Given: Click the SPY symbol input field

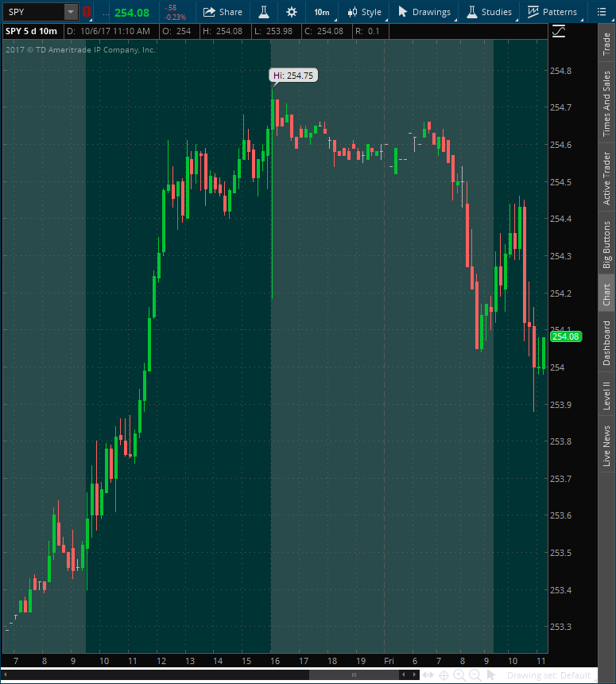Looking at the screenshot, I should [33, 12].
